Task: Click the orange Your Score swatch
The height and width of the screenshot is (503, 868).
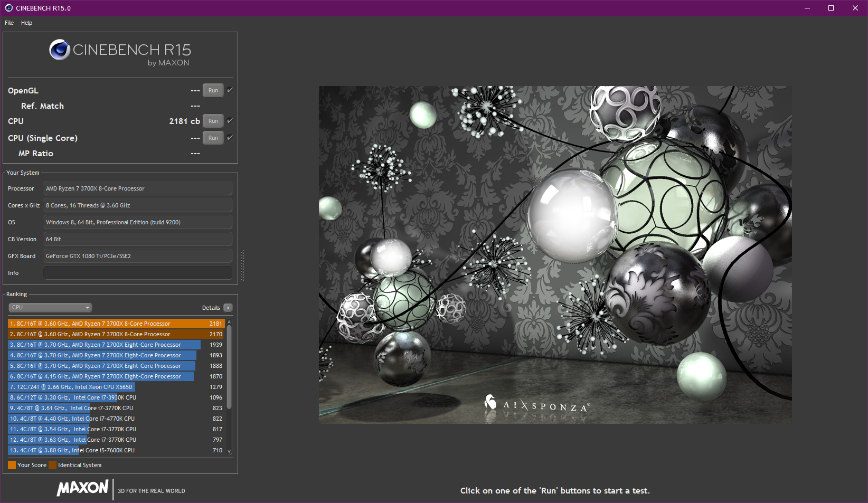Action: (x=12, y=465)
